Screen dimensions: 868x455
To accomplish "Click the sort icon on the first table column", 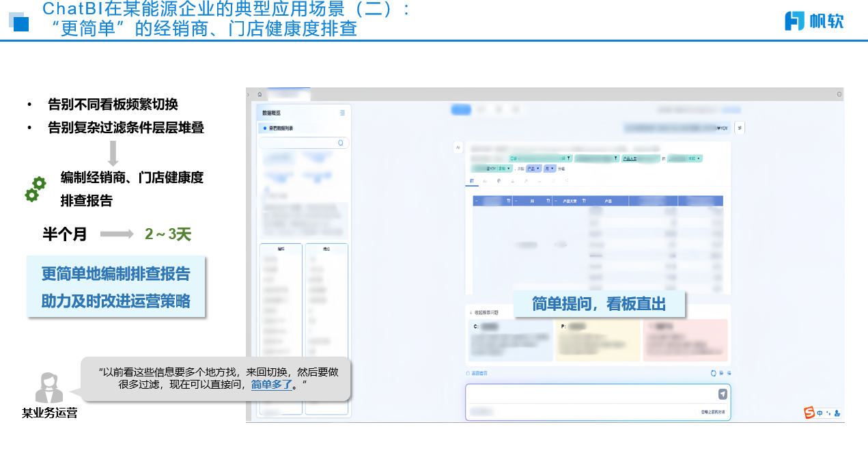I will 508,201.
